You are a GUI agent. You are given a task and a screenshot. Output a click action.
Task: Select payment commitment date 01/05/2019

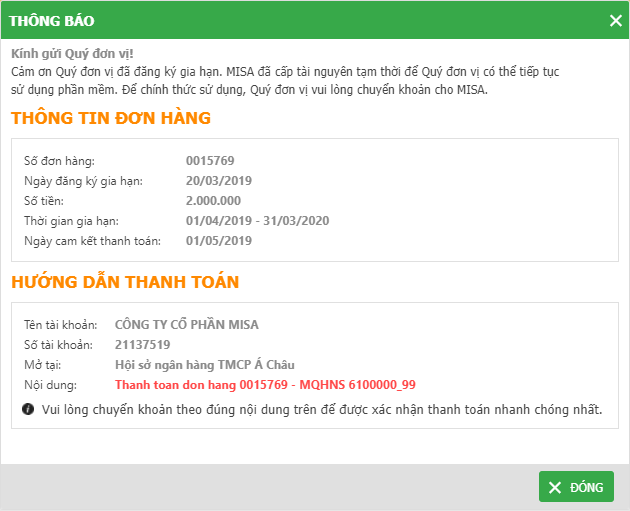219,241
